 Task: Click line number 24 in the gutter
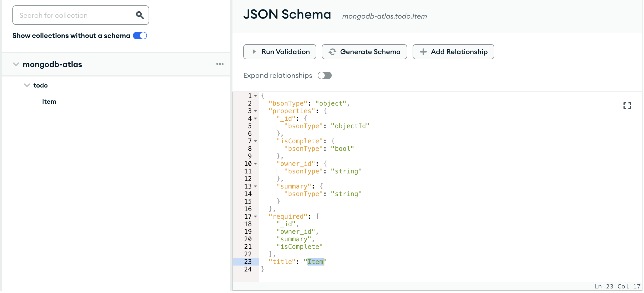pyautogui.click(x=248, y=269)
